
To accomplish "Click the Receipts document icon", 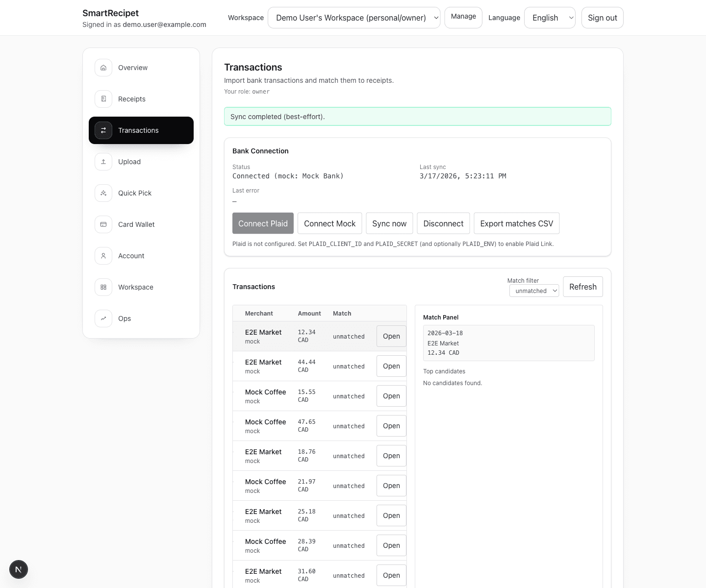I will (103, 99).
